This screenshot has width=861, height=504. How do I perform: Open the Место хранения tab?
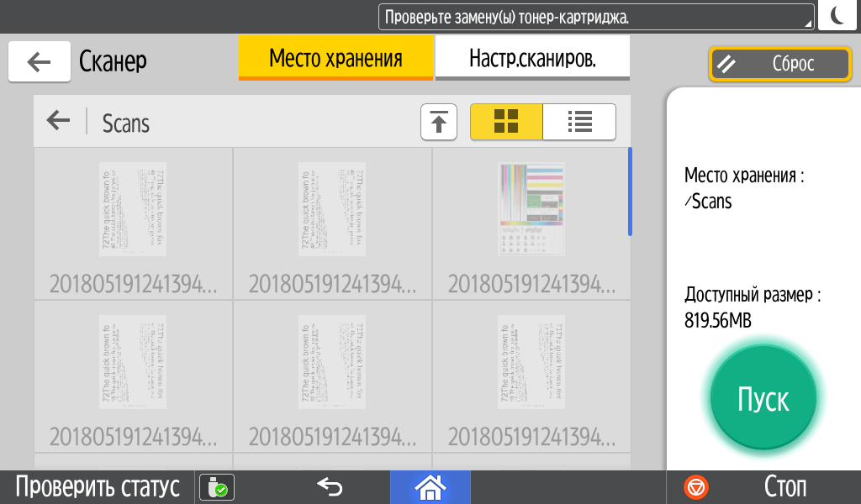pyautogui.click(x=335, y=58)
